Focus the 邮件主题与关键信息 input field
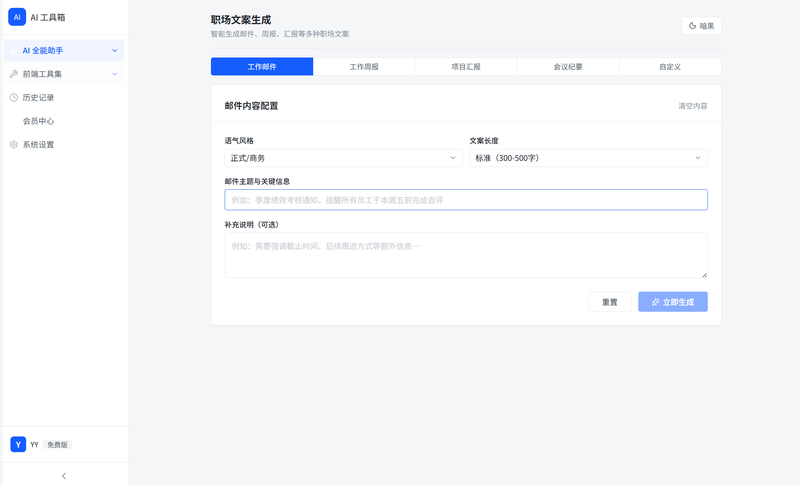The height and width of the screenshot is (485, 800). coord(466,200)
